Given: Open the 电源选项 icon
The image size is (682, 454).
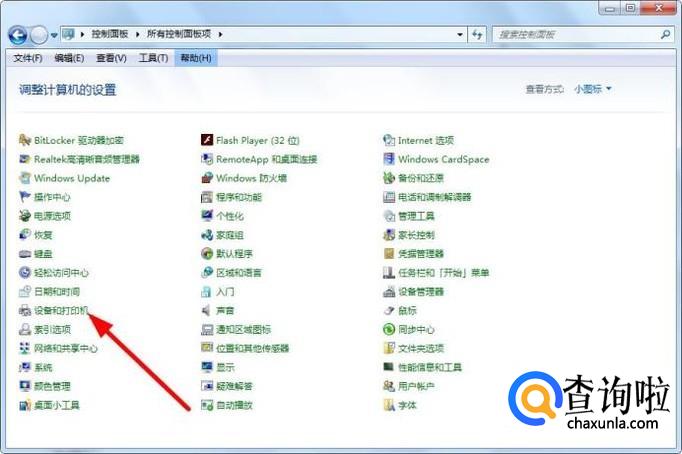Looking at the screenshot, I should coord(25,216).
